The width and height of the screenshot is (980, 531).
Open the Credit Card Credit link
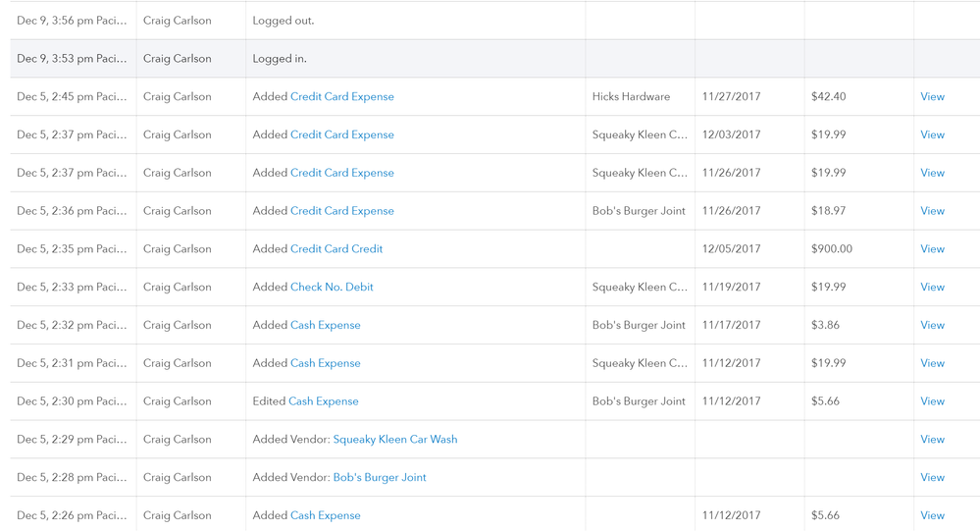(x=336, y=249)
